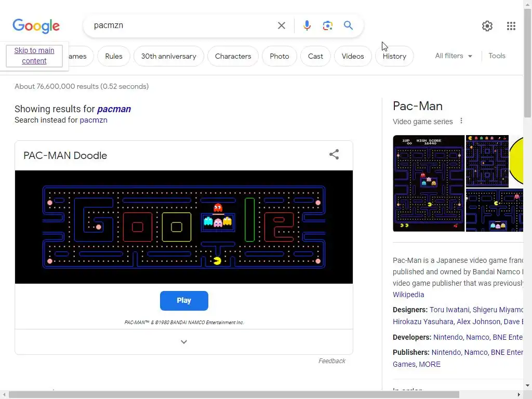This screenshot has width=532, height=399.
Task: Click the PAC-MAN Doodle card heading
Action: click(x=65, y=155)
